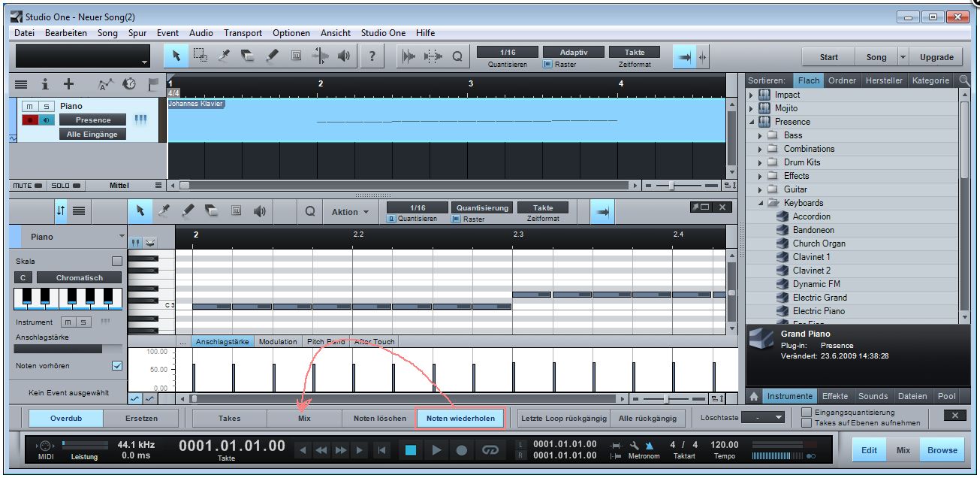Expand the Bass folder
The width and height of the screenshot is (980, 478).
pos(760,135)
